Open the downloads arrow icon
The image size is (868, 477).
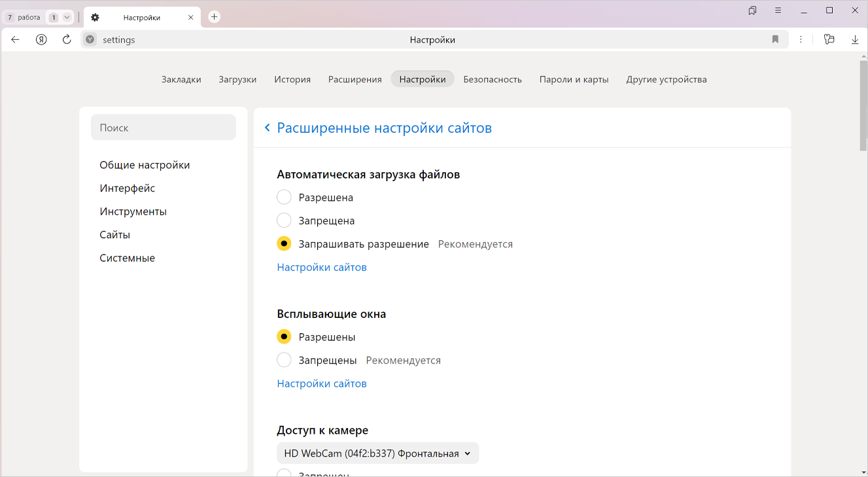coord(854,39)
